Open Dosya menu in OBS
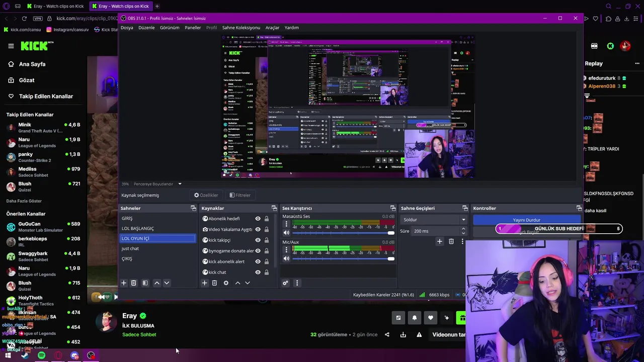Screen dimensions: 644x362 (x=127, y=28)
